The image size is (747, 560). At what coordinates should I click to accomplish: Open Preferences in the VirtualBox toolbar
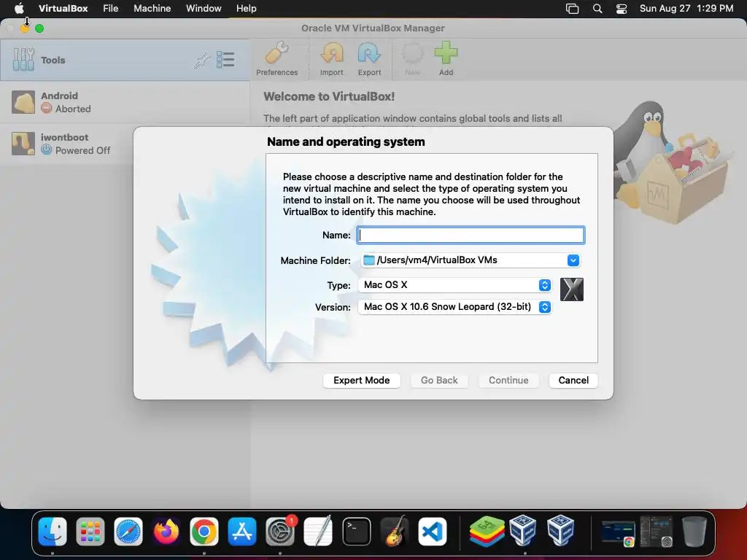click(276, 59)
